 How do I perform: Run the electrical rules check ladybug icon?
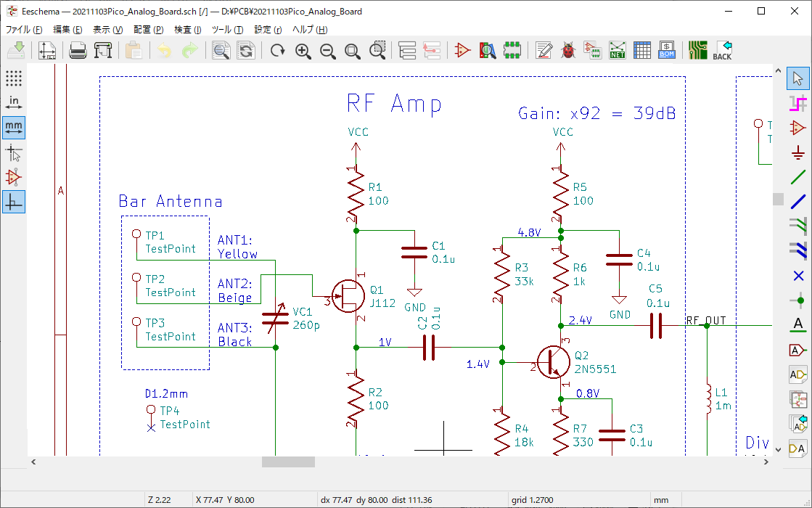click(x=567, y=50)
